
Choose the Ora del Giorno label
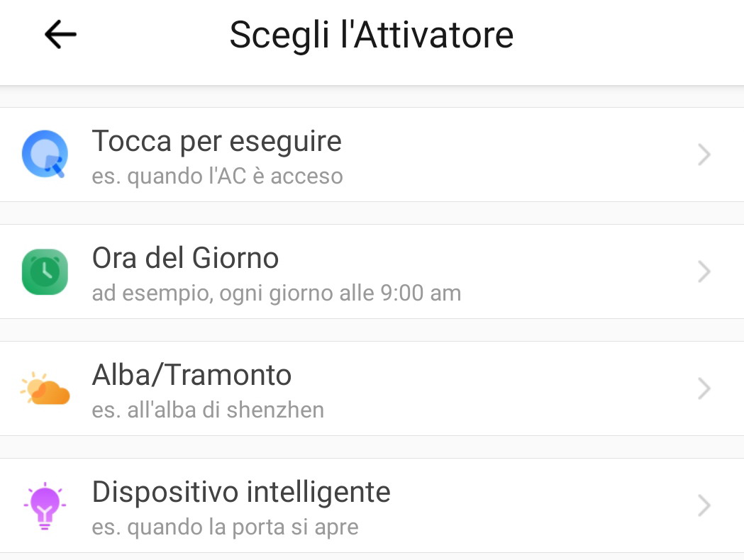[185, 258]
